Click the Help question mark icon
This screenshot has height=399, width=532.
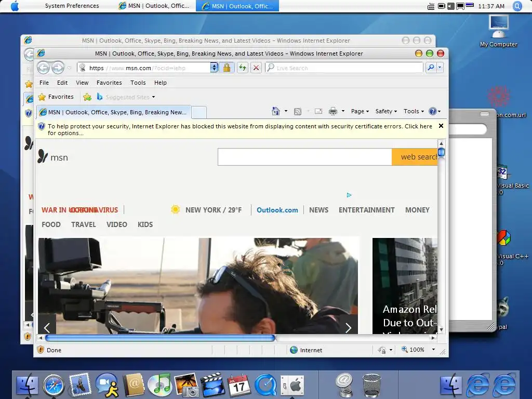(433, 111)
